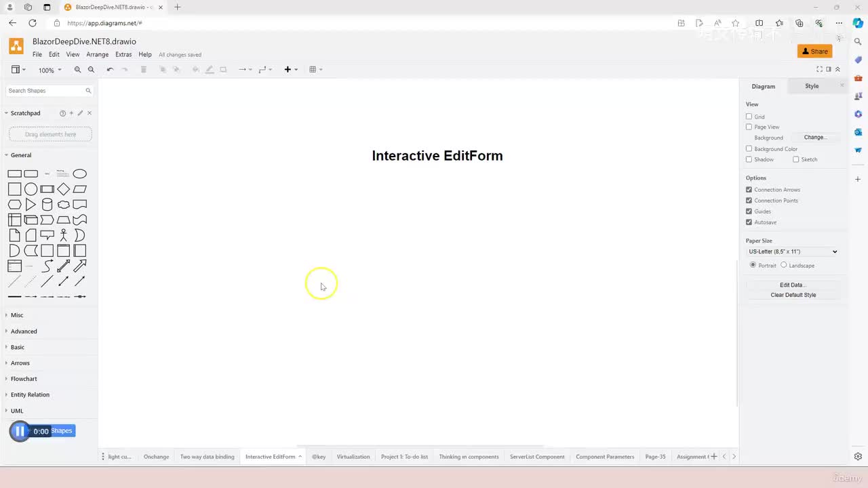Pick the triangle shape
The width and height of the screenshot is (868, 488).
(x=31, y=205)
